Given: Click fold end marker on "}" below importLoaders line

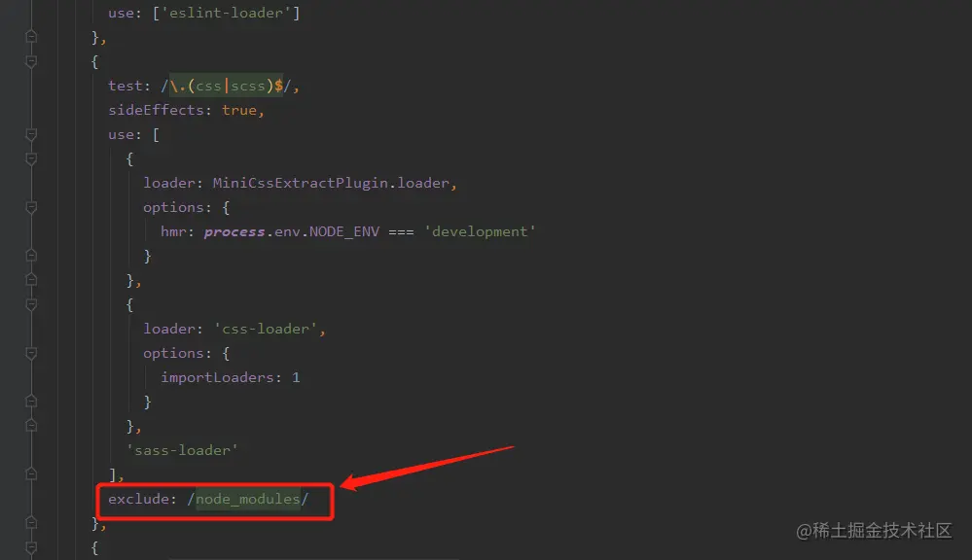Looking at the screenshot, I should click(31, 402).
